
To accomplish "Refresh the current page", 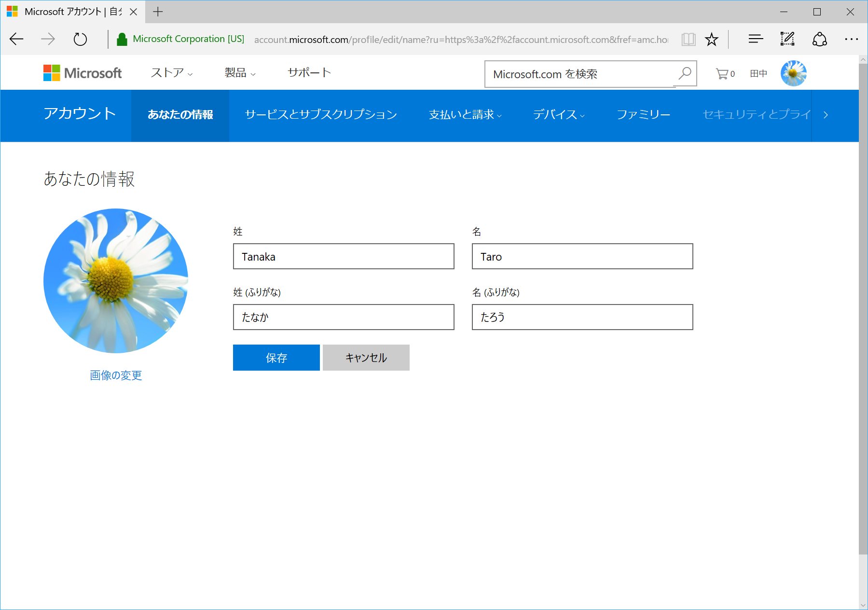I will pyautogui.click(x=80, y=39).
